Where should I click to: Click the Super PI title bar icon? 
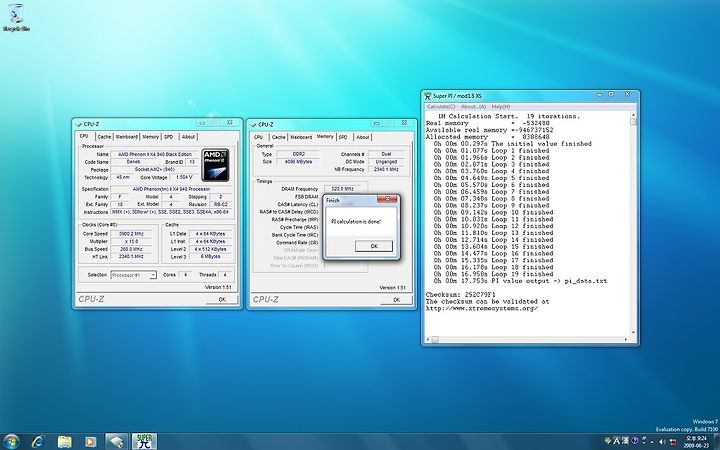[x=428, y=96]
